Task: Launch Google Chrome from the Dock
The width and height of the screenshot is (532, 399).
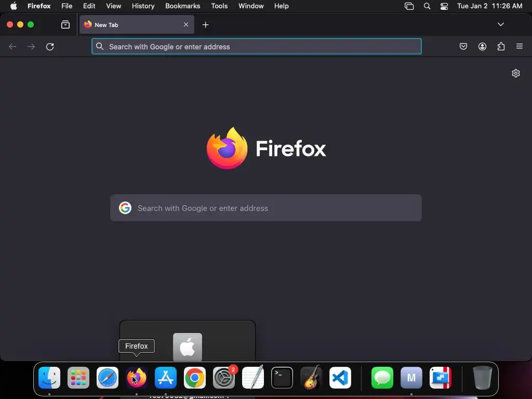Action: point(195,378)
